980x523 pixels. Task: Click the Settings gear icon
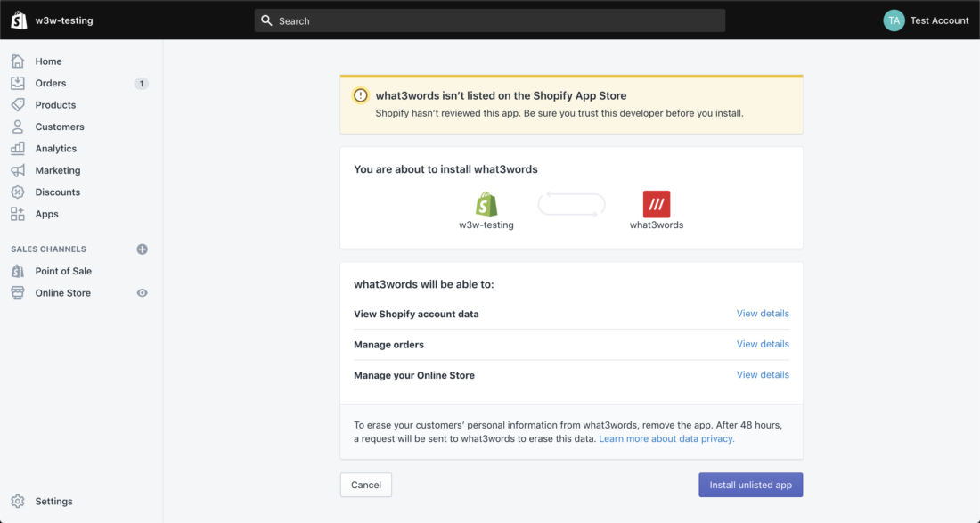point(18,501)
